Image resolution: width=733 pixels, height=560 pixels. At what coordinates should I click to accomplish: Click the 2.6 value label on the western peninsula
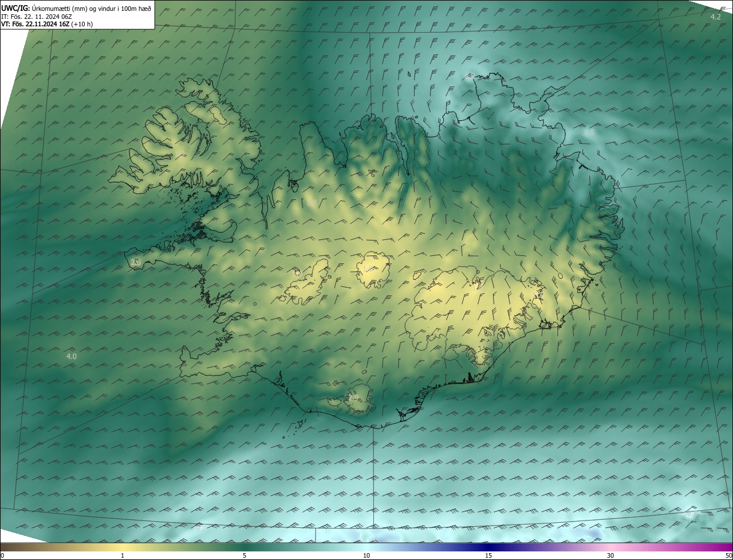point(135,262)
